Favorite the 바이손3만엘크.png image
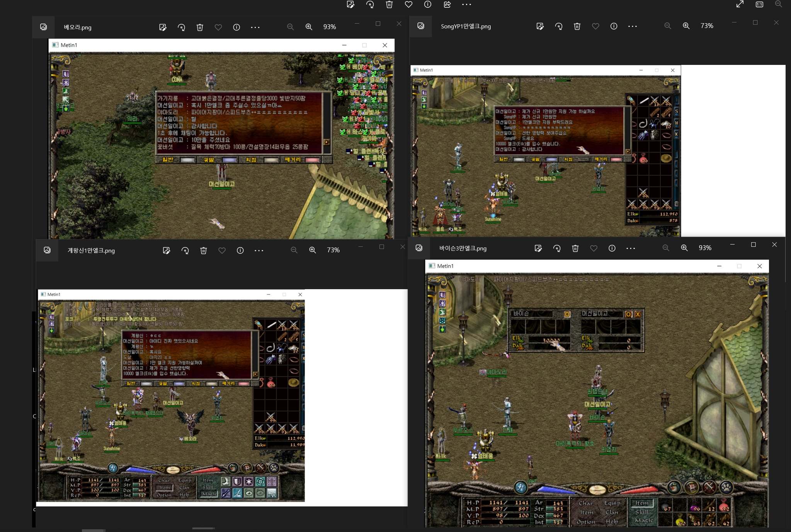 594,248
